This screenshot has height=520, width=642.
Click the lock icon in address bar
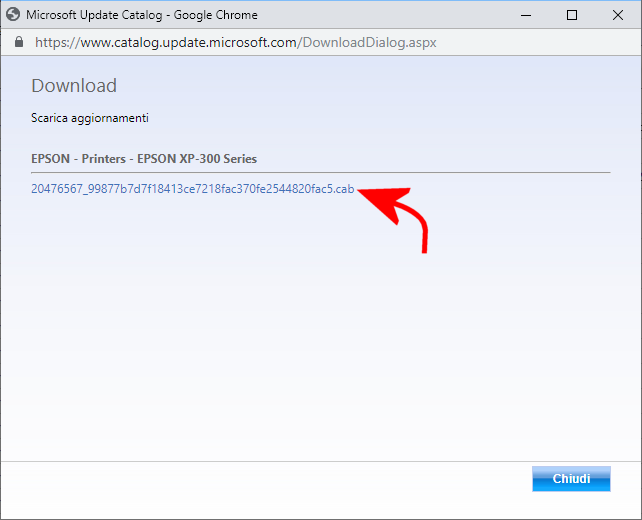point(19,42)
